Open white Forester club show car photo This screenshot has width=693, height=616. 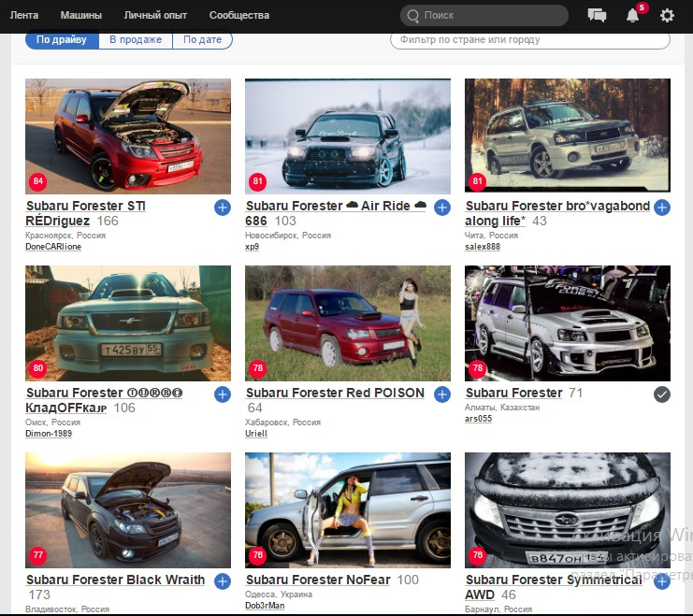click(x=568, y=323)
